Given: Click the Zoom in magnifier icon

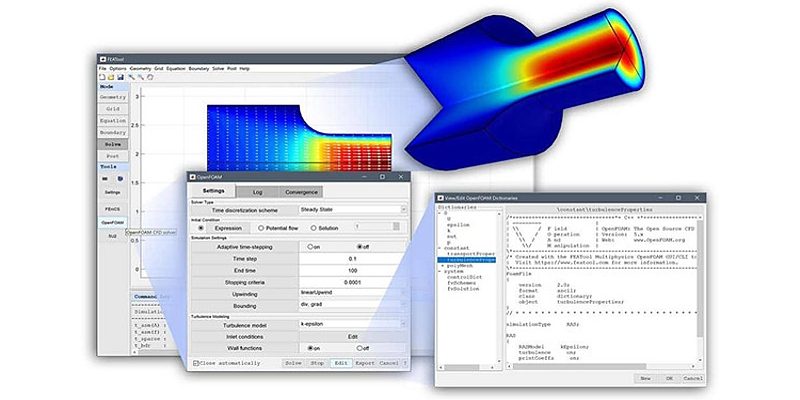Looking at the screenshot, I should click(x=131, y=77).
